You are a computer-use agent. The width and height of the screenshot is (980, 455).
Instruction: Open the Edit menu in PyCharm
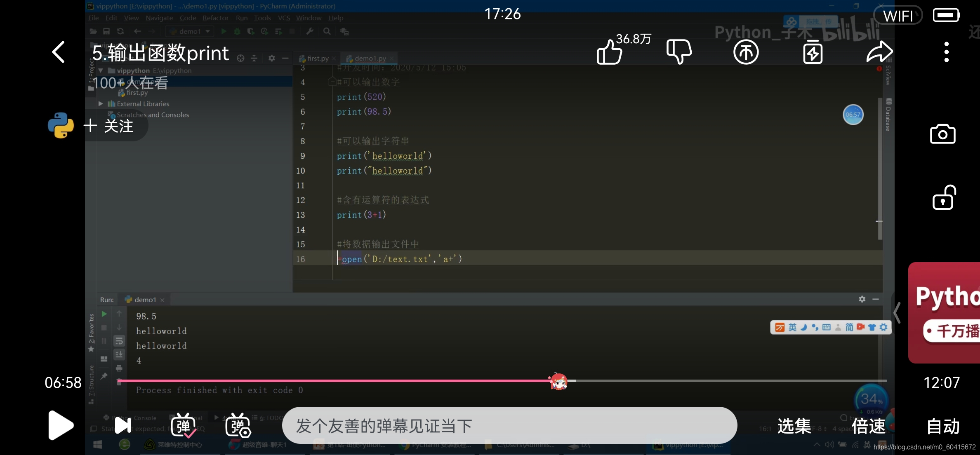click(111, 18)
